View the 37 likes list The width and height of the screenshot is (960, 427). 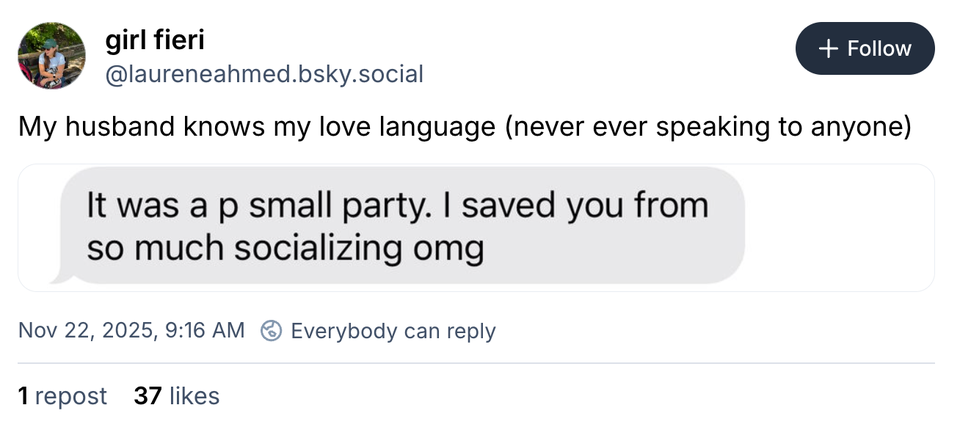pos(176,396)
